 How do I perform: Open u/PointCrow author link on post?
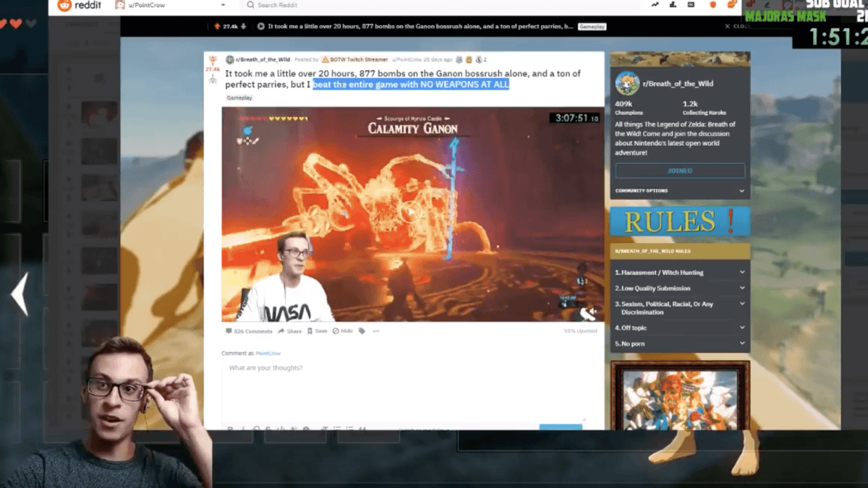(407, 59)
